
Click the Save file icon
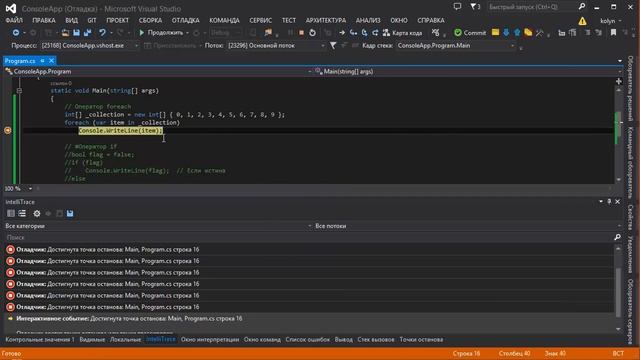click(x=76, y=33)
